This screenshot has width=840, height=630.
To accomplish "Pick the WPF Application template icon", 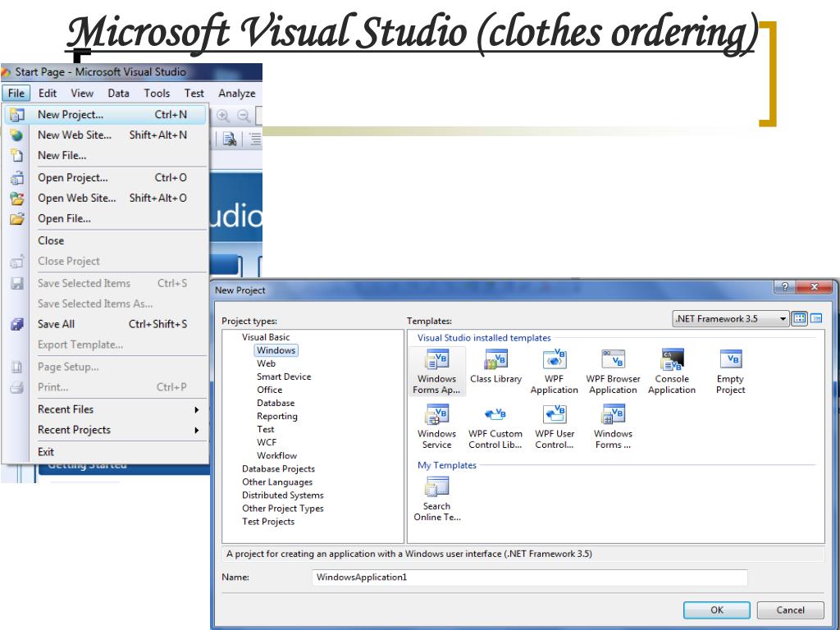I will click(555, 359).
